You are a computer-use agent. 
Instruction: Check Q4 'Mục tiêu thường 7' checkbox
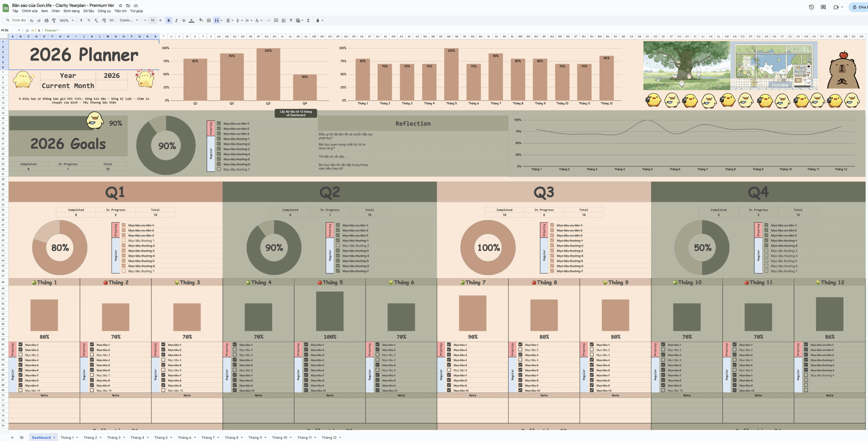[766, 271]
